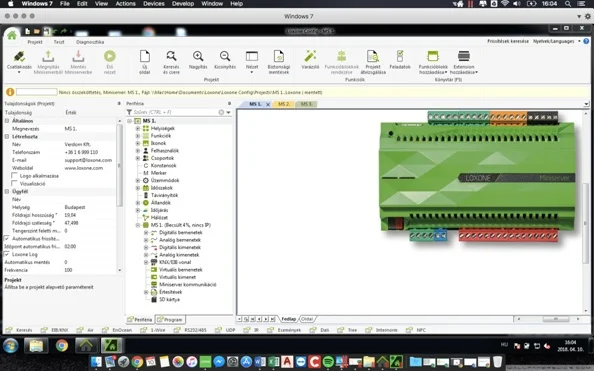
Task: Zoom in with the Nagyítás magnifier
Action: coord(198,56)
